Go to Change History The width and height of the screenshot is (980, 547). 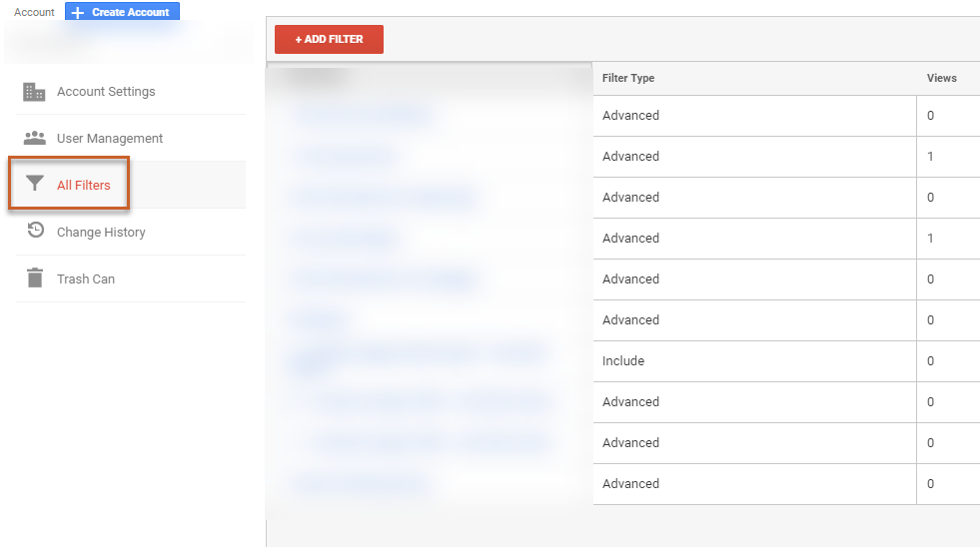101,233
